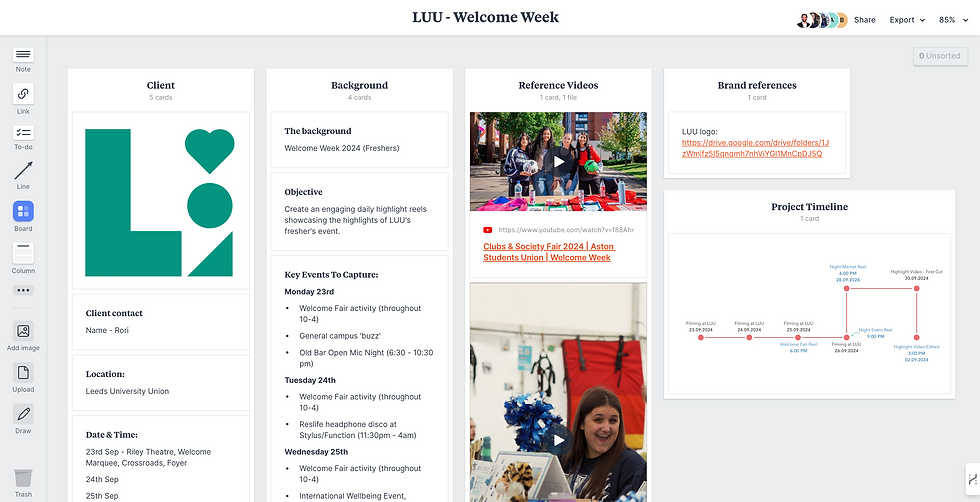The height and width of the screenshot is (502, 980).
Task: Click The background card heading
Action: click(318, 131)
